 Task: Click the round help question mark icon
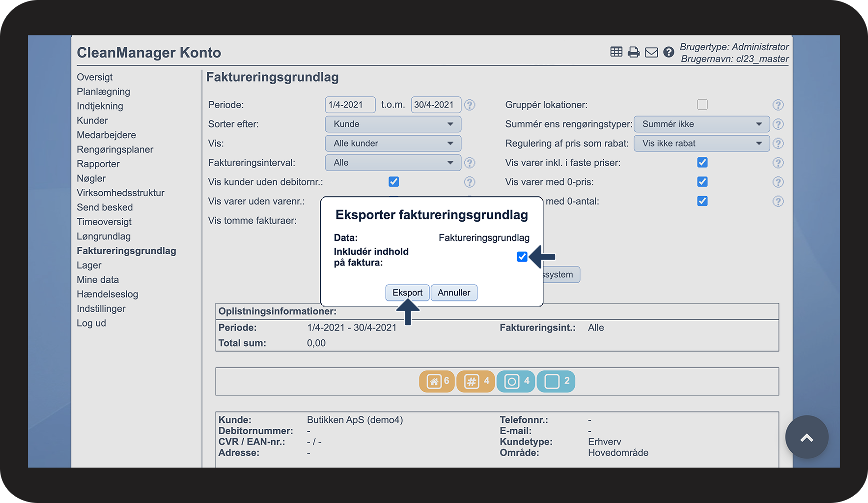pos(669,51)
